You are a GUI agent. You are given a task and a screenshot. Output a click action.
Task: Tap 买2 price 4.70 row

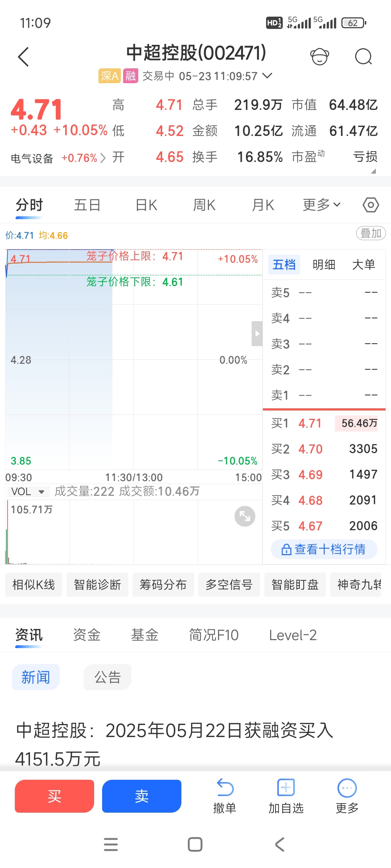coord(324,449)
